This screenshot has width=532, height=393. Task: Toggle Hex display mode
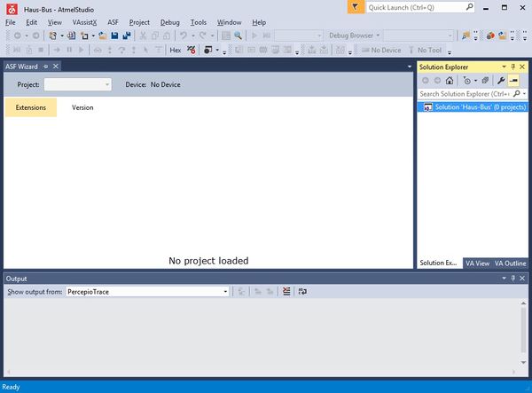click(175, 50)
